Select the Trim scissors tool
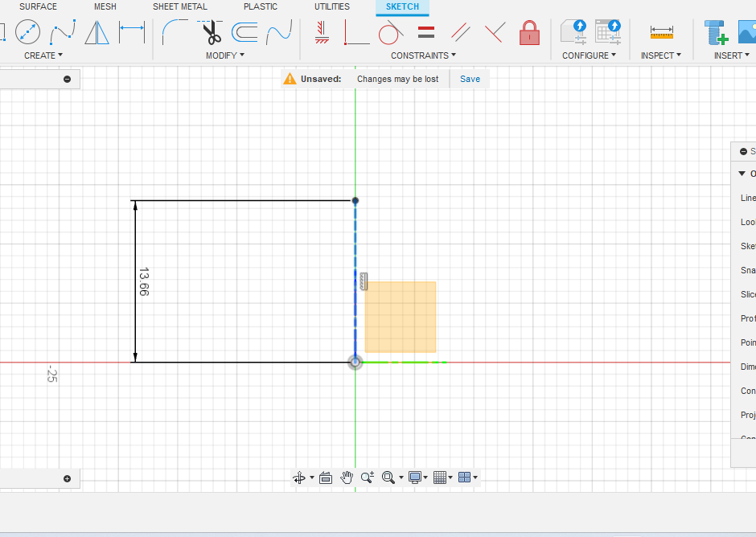 [x=210, y=32]
